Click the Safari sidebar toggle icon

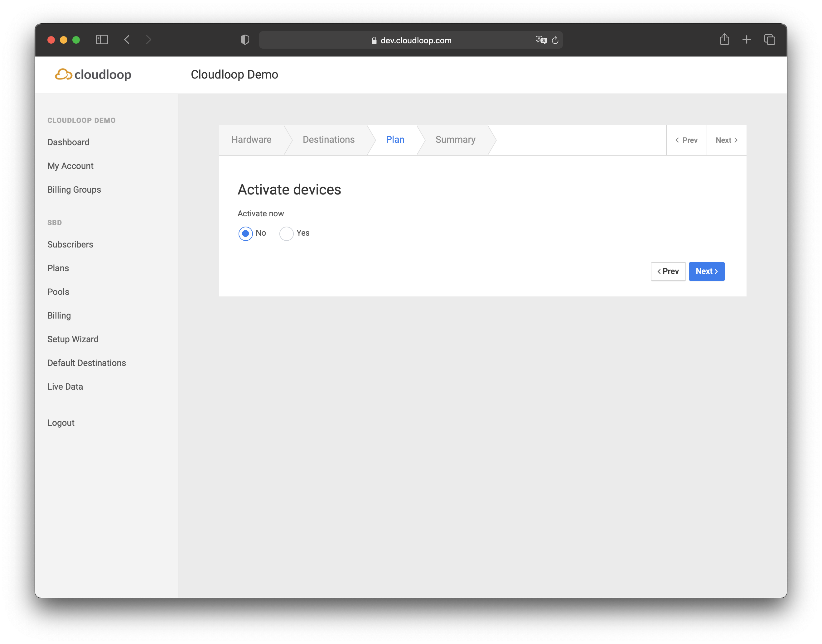pos(102,40)
